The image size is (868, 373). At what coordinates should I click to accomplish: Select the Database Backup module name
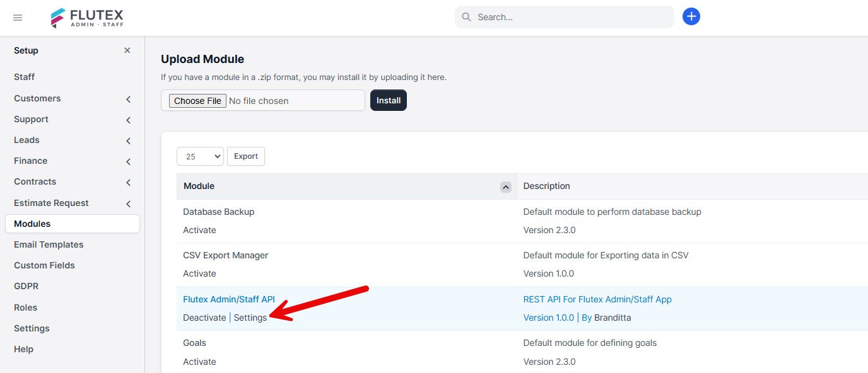point(218,212)
